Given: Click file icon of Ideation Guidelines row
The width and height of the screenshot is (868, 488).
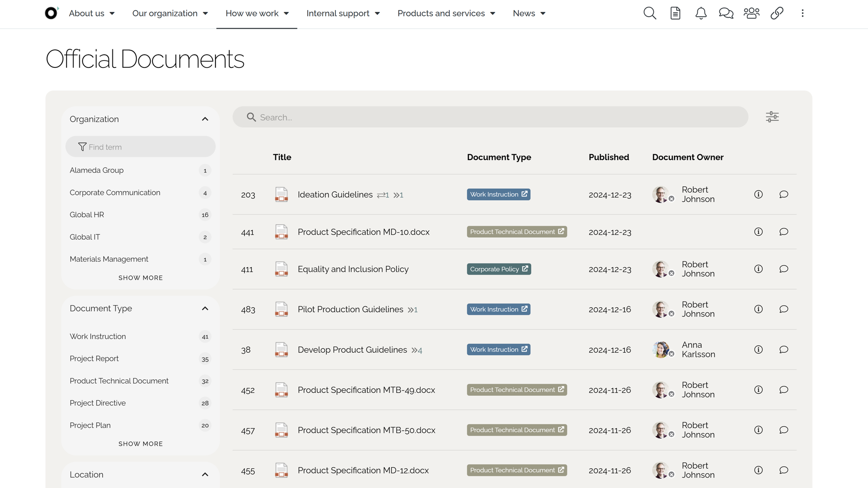Looking at the screenshot, I should [281, 194].
